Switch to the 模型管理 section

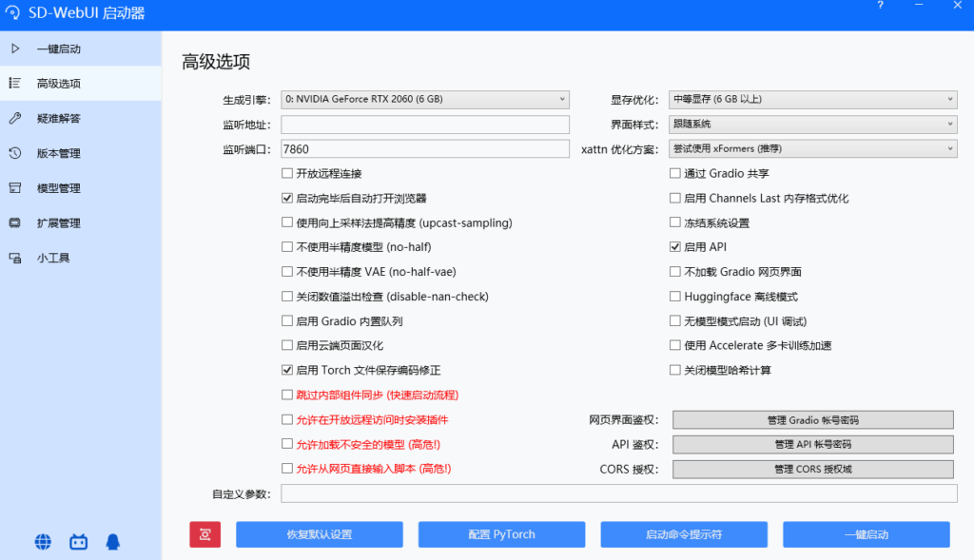[x=57, y=187]
